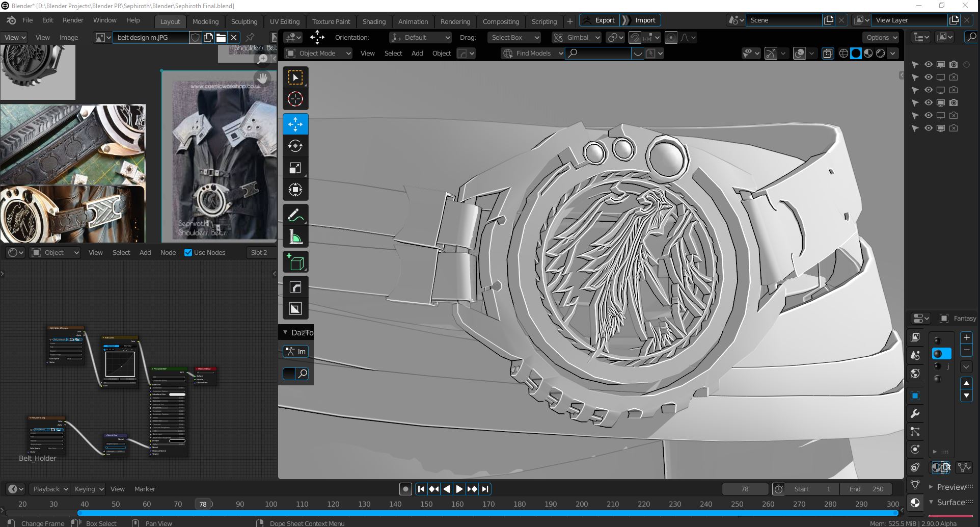Open the Object Data mesh properties tab
This screenshot has height=527, width=980.
915,485
